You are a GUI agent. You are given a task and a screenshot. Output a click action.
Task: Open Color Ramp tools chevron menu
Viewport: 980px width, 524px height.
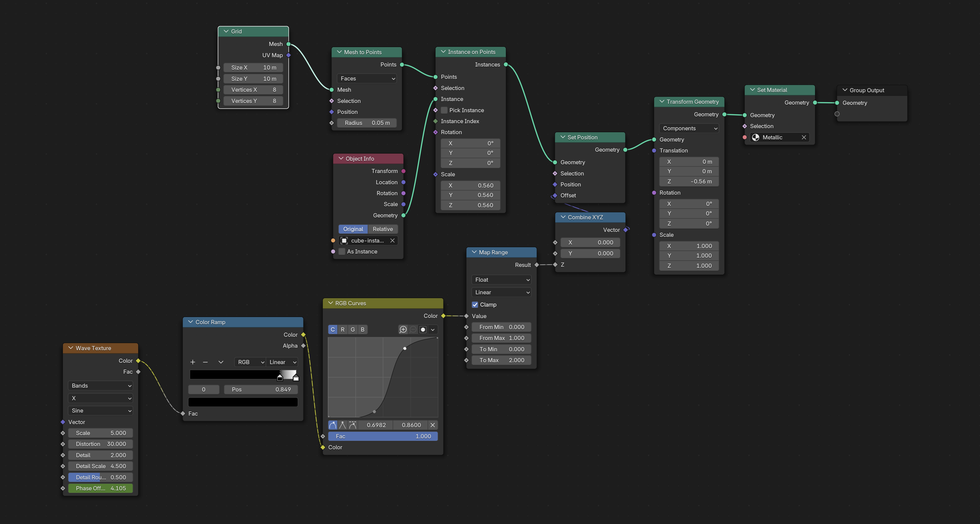click(x=221, y=362)
